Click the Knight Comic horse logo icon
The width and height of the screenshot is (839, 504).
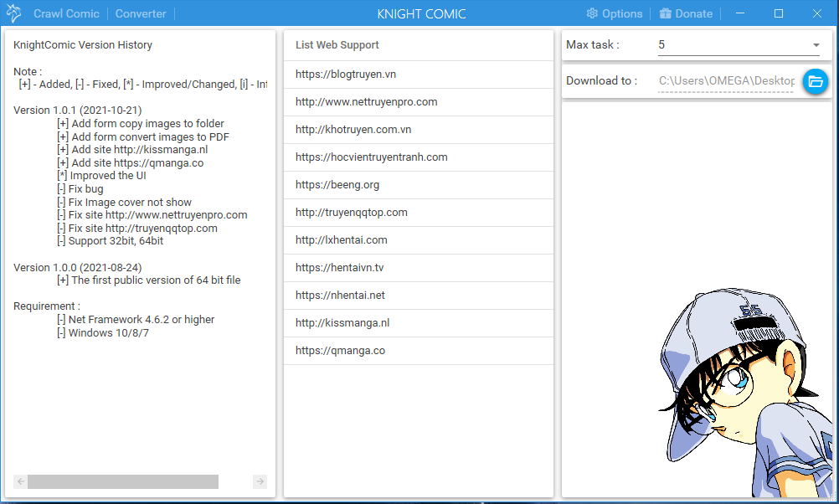(14, 13)
